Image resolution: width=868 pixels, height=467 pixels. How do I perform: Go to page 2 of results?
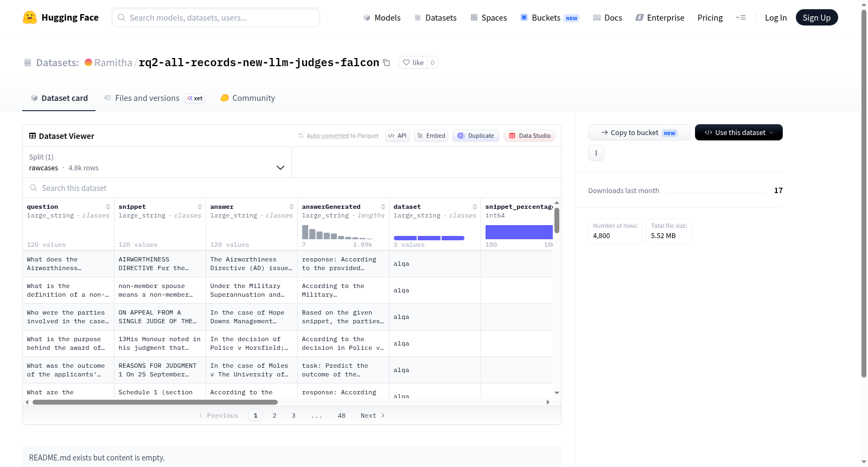pos(275,415)
